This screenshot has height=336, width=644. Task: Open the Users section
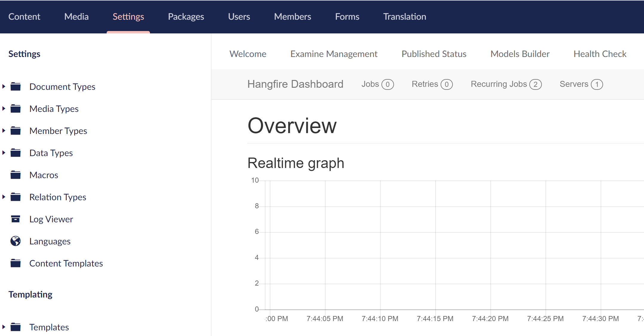pyautogui.click(x=239, y=17)
